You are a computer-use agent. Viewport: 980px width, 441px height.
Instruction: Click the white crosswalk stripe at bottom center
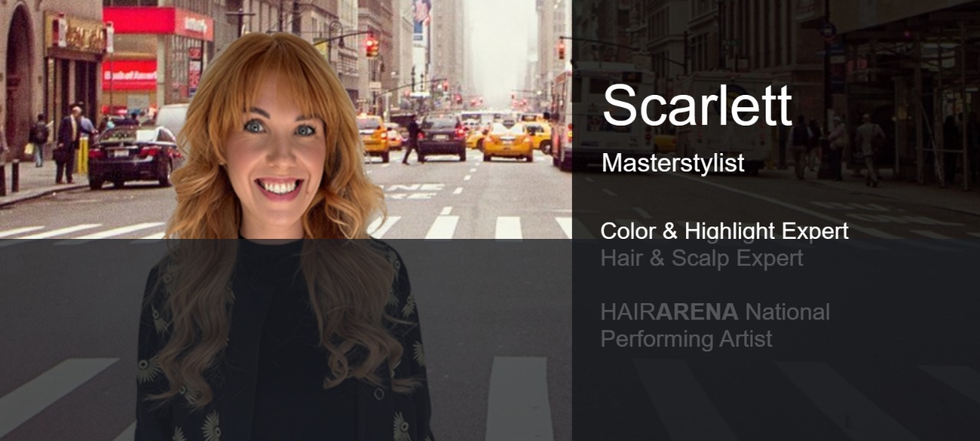click(x=519, y=398)
